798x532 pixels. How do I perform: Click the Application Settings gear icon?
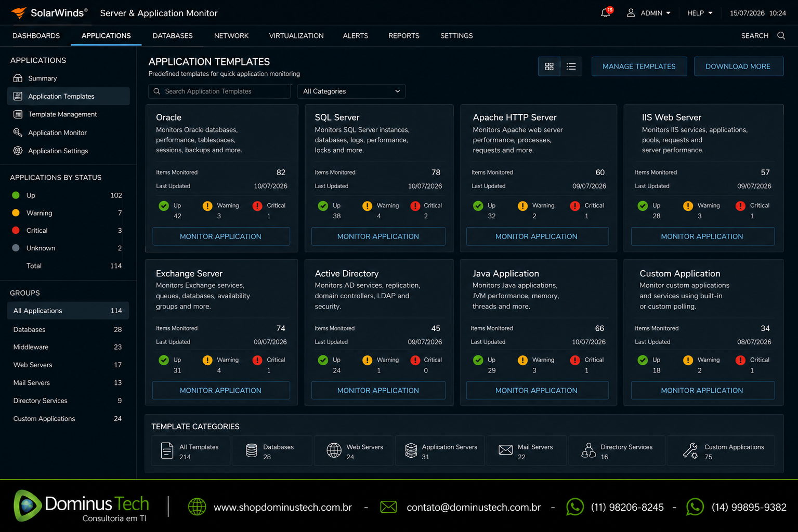(18, 151)
